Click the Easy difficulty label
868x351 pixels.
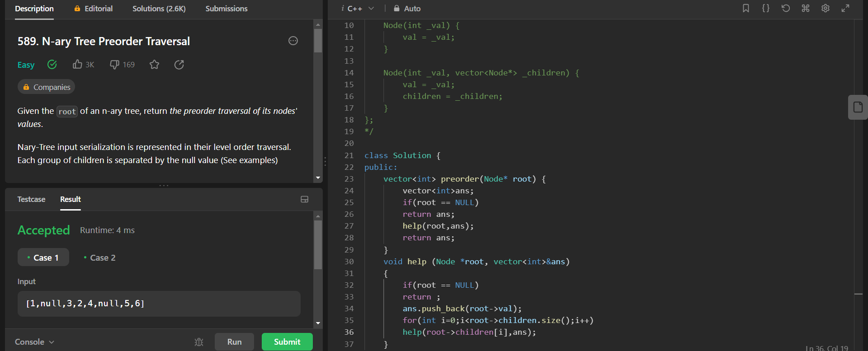coord(26,65)
